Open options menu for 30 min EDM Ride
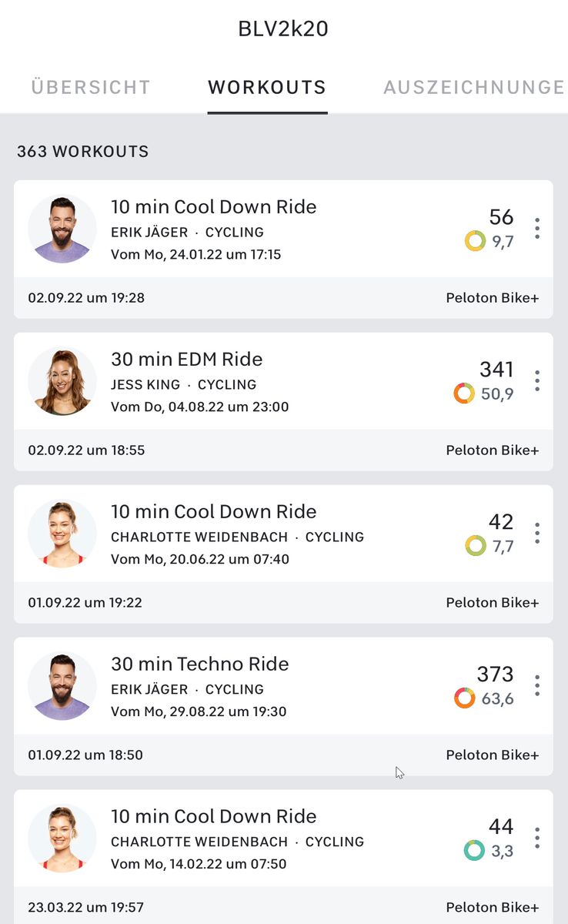Image resolution: width=568 pixels, height=924 pixels. pyautogui.click(x=537, y=380)
